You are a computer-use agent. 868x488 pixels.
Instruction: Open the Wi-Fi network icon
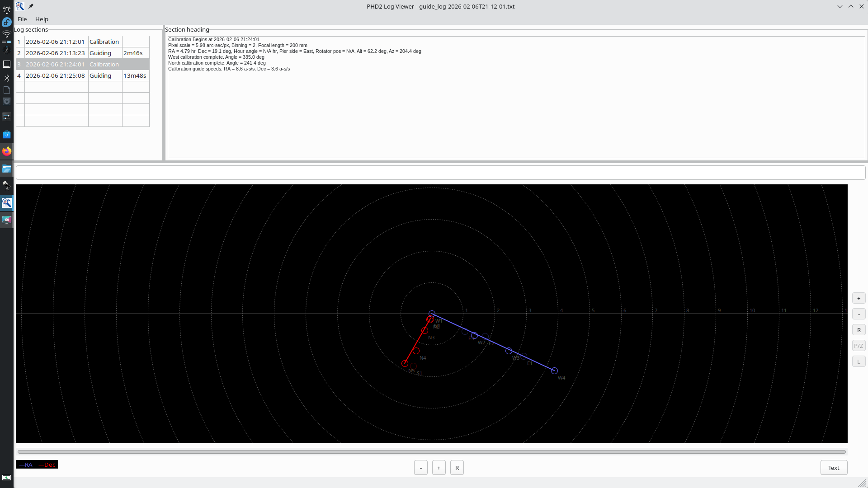(7, 34)
